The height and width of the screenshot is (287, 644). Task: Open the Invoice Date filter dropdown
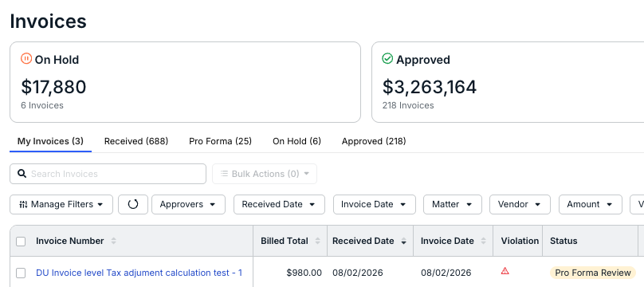tap(375, 204)
